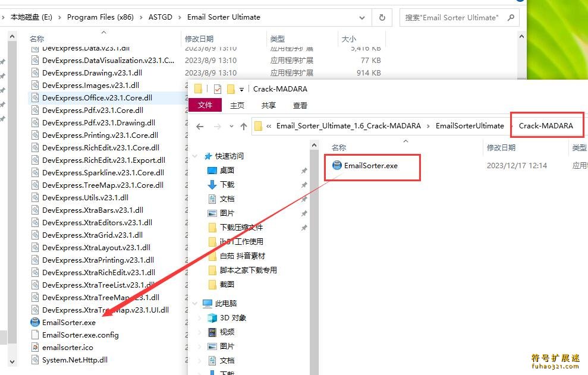Image resolution: width=588 pixels, height=375 pixels.
Task: Open the 文件 menu in Crack-MADARA window
Action: [x=205, y=105]
